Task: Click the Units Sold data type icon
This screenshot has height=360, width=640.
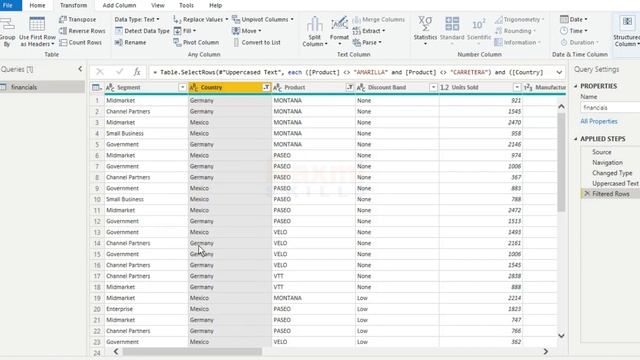Action: tap(444, 87)
